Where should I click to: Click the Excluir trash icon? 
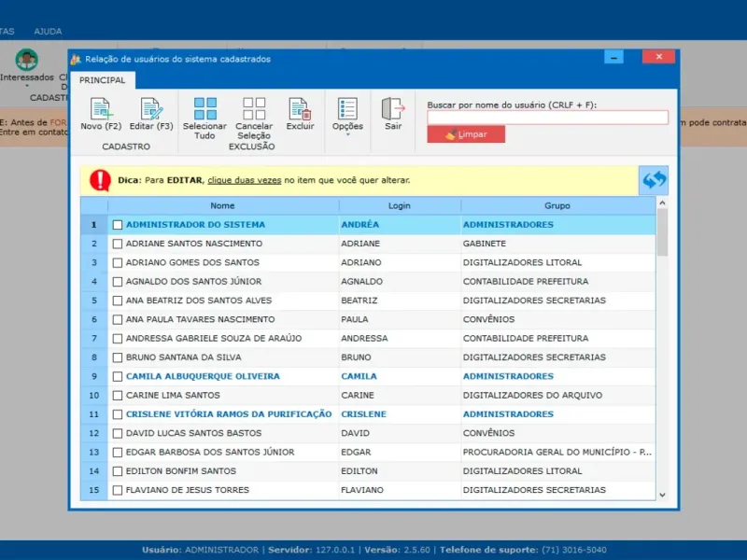coord(300,108)
